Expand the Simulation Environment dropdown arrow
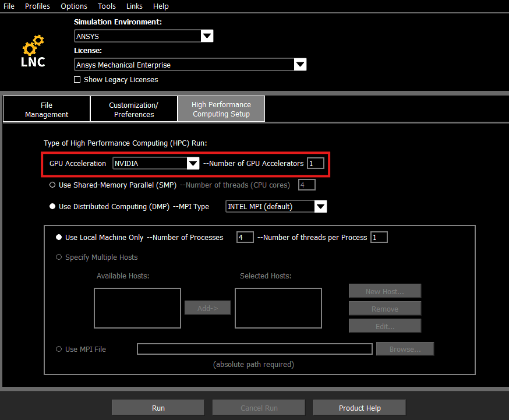 click(207, 36)
